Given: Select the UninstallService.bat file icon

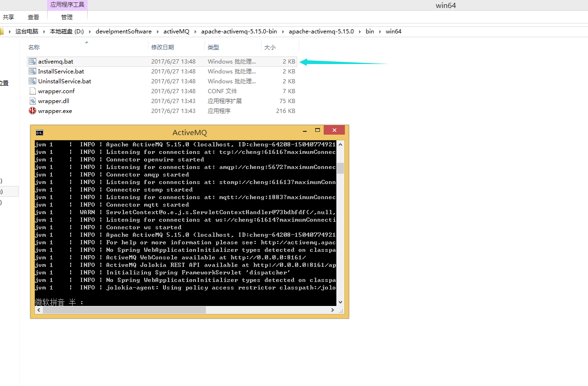Looking at the screenshot, I should pos(32,81).
